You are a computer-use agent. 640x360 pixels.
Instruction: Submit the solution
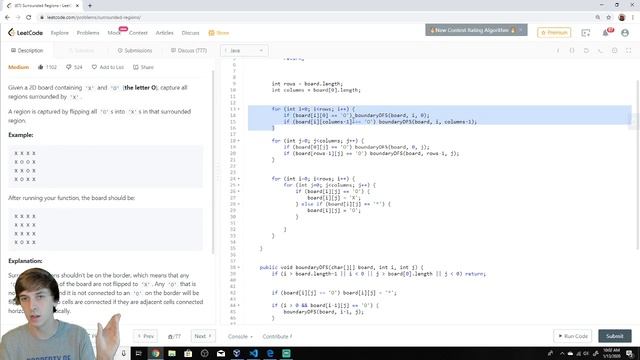point(615,336)
